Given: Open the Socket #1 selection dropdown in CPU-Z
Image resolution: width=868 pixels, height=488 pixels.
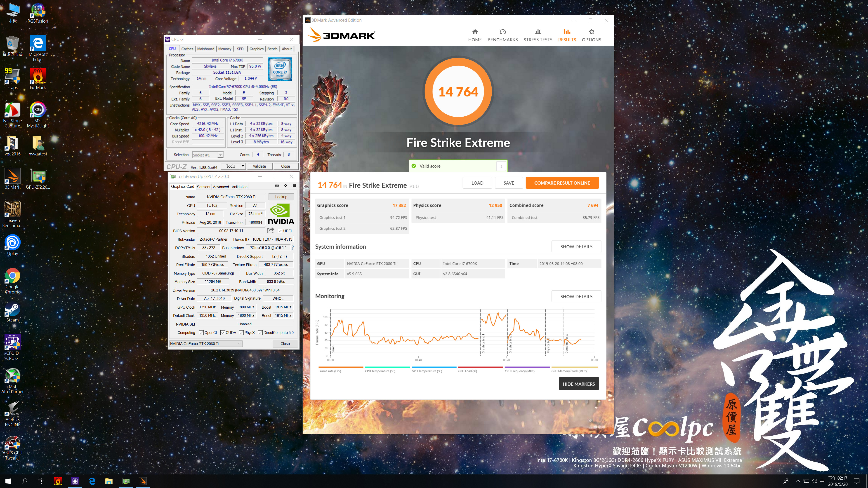Looking at the screenshot, I should 208,155.
